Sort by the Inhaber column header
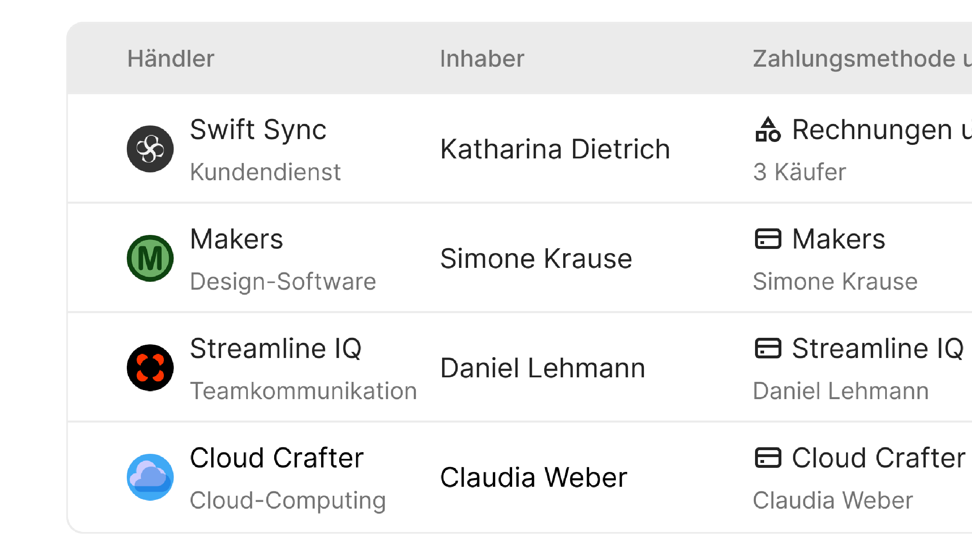The image size is (972, 560). (x=482, y=58)
